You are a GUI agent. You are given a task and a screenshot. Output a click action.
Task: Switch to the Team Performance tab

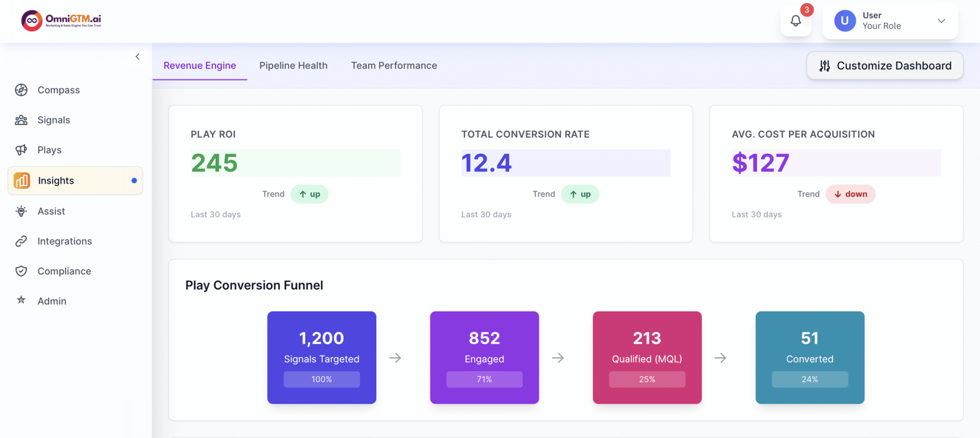[394, 66]
